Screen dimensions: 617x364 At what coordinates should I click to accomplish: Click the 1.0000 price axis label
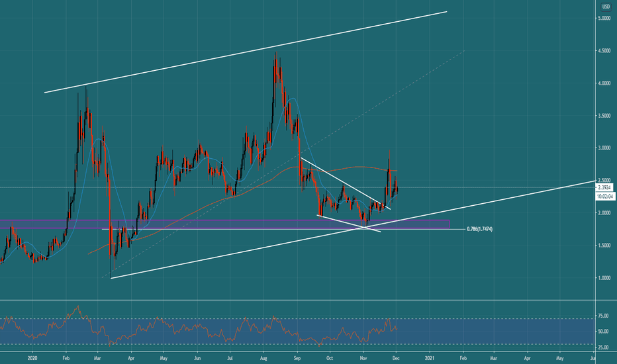(604, 278)
